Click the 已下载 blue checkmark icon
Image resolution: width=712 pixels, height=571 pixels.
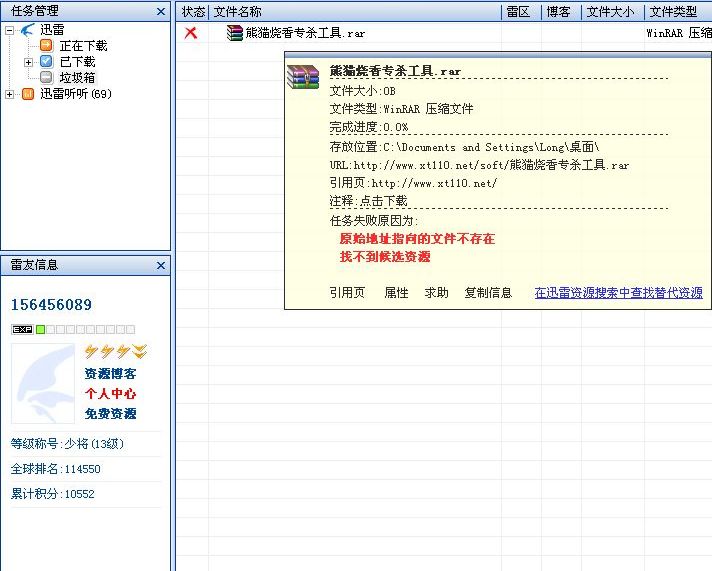click(x=46, y=62)
